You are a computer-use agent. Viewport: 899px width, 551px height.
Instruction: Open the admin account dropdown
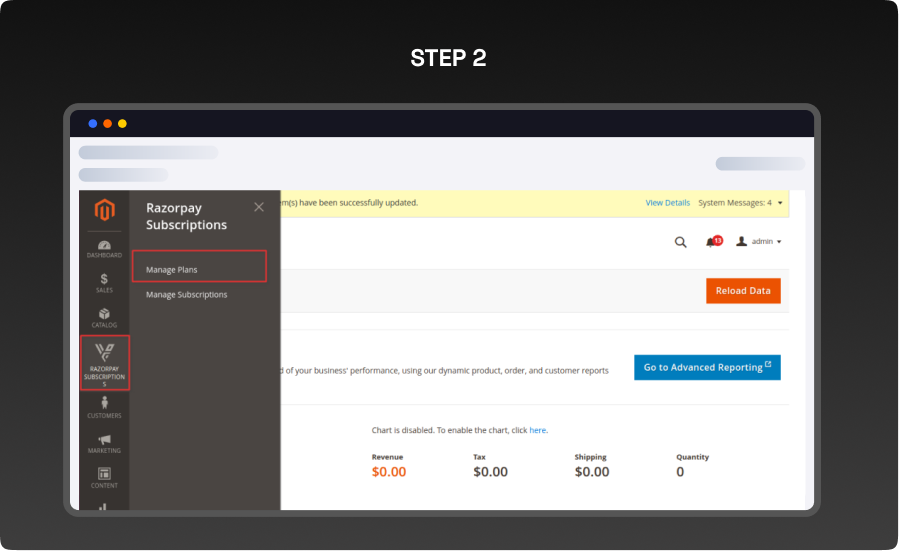click(x=759, y=242)
